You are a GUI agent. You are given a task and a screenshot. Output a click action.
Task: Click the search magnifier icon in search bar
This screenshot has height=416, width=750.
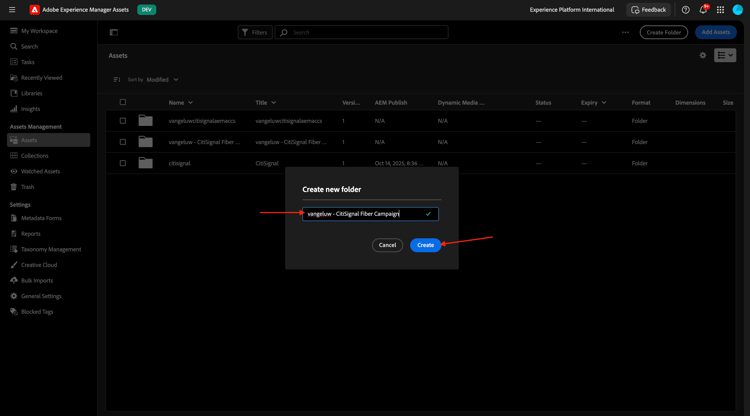pos(284,33)
